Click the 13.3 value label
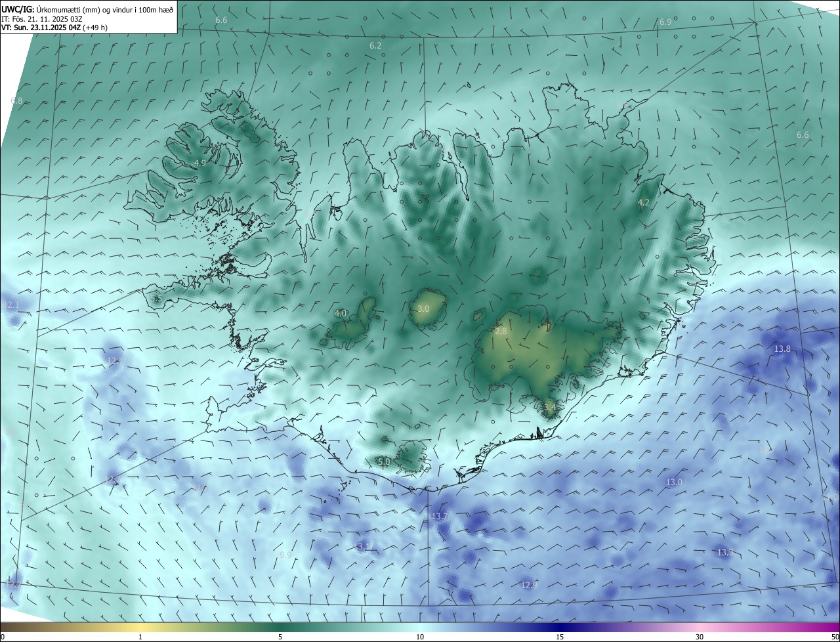Screen dimensions: 840x642 point(724,553)
